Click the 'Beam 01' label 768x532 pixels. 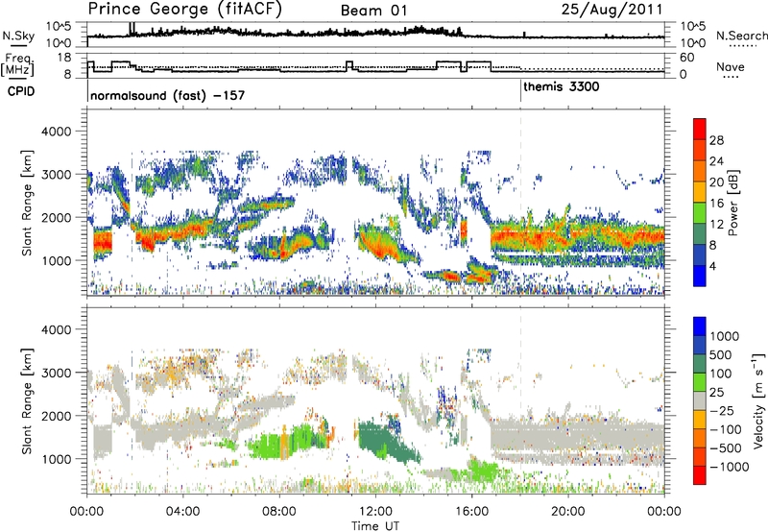[373, 11]
